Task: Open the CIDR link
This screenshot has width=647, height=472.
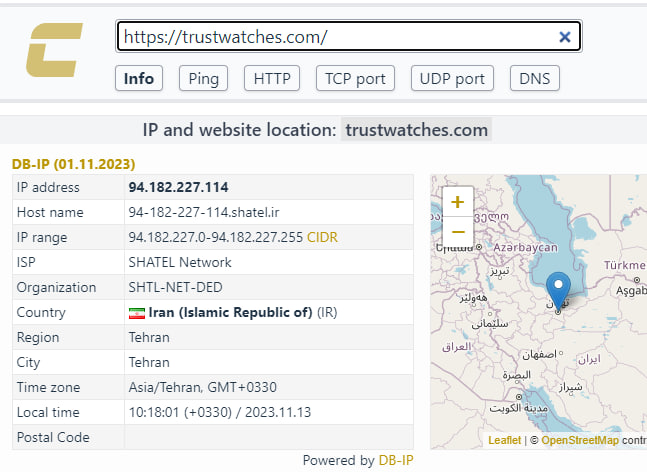Action: click(322, 237)
